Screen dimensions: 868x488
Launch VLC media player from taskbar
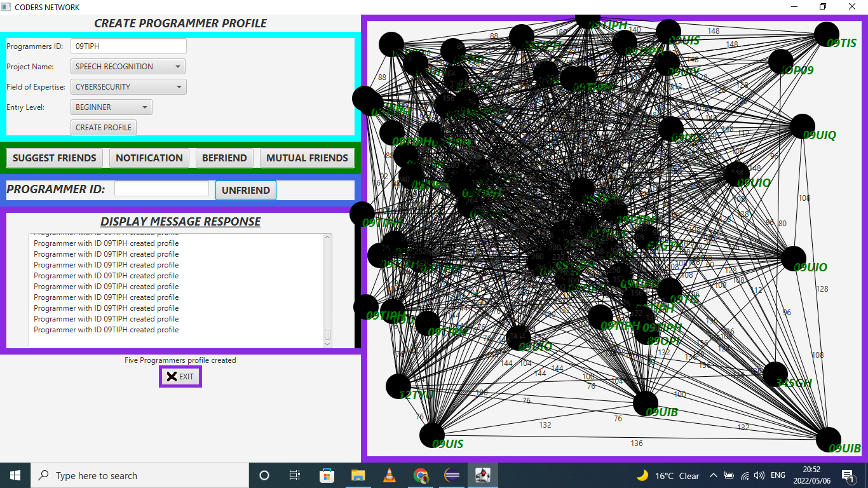pos(389,475)
